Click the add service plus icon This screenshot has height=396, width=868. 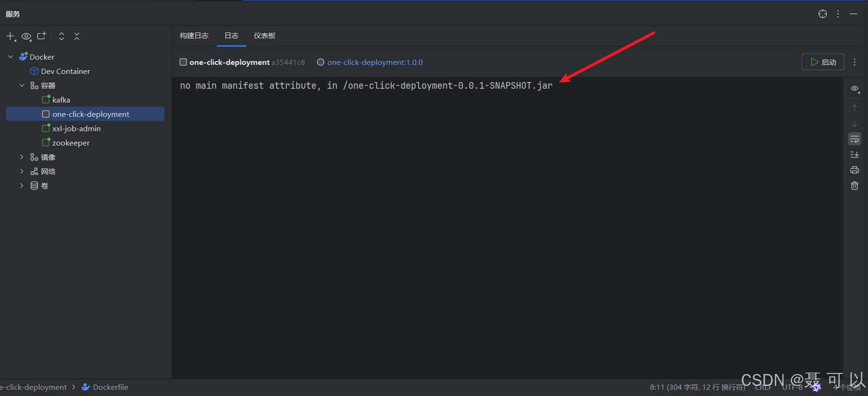point(10,36)
